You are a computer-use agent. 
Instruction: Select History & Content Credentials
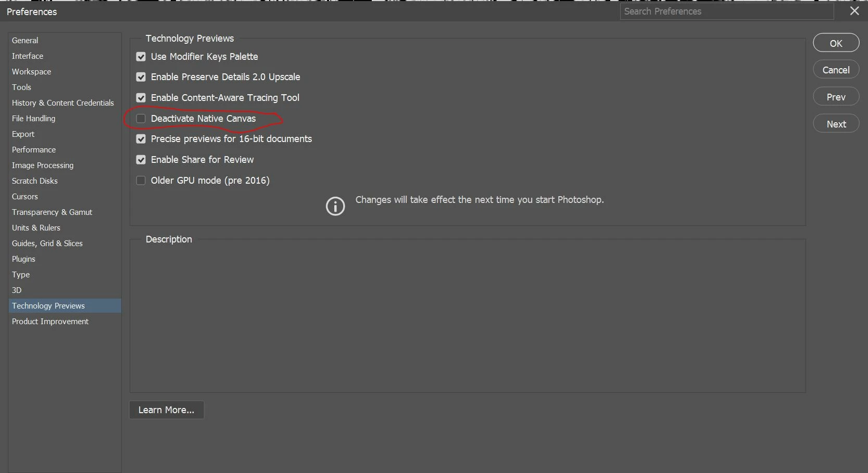pos(65,103)
